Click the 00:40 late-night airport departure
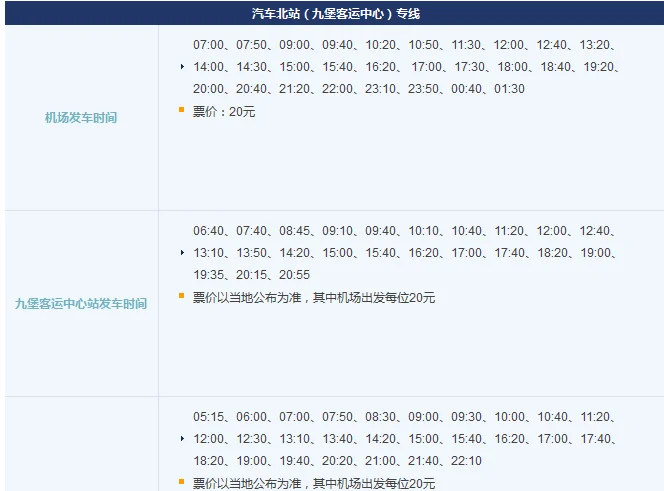The width and height of the screenshot is (664, 491). point(465,89)
